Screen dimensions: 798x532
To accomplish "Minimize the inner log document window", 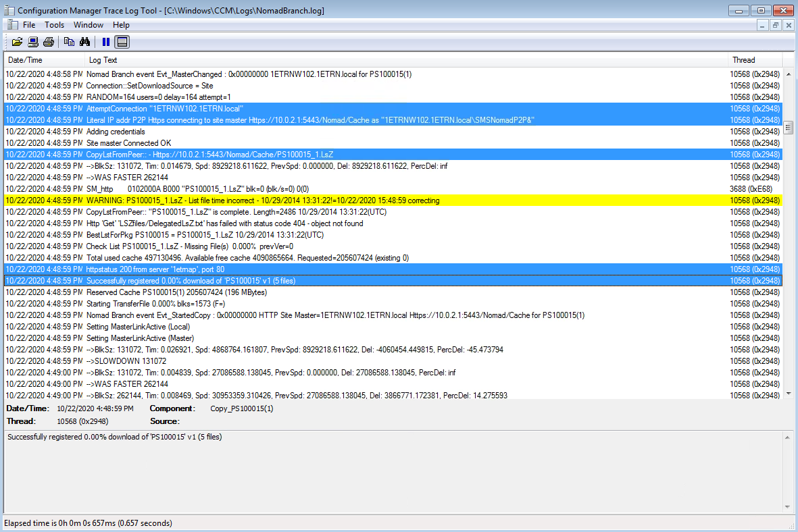I will pos(763,25).
